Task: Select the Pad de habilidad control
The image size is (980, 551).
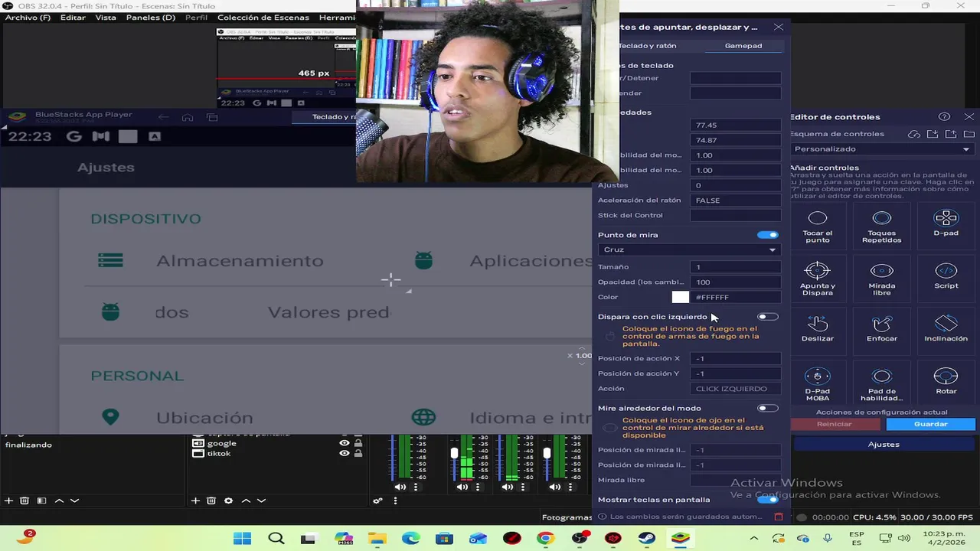Action: point(882,384)
